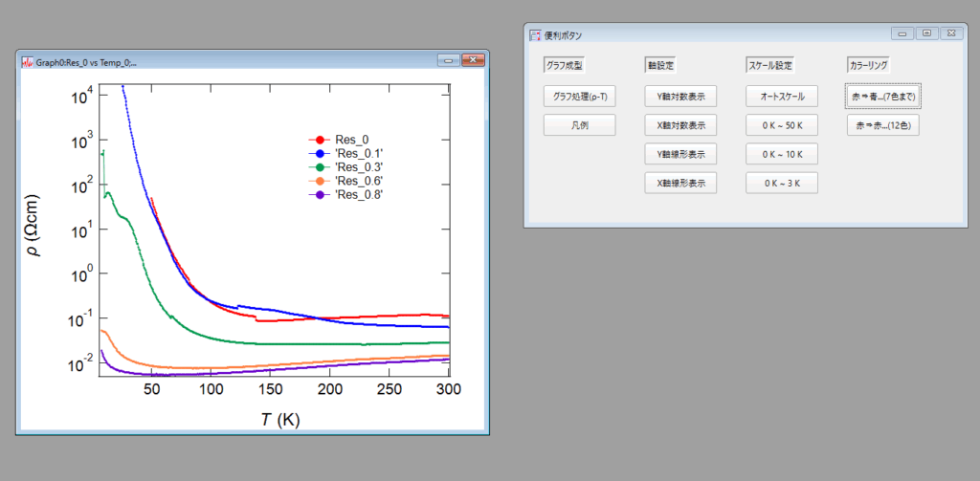Click the 便利ボタン panel title icon
The width and height of the screenshot is (980, 481).
coord(535,35)
